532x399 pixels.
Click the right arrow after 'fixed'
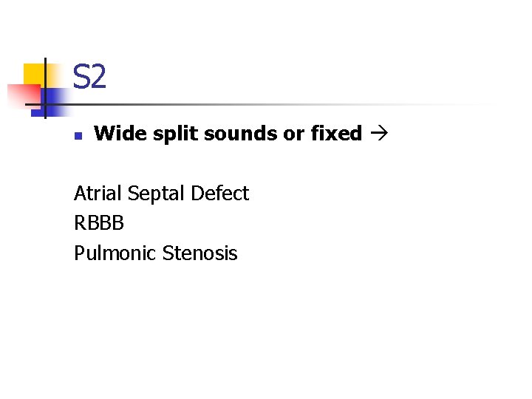(378, 134)
